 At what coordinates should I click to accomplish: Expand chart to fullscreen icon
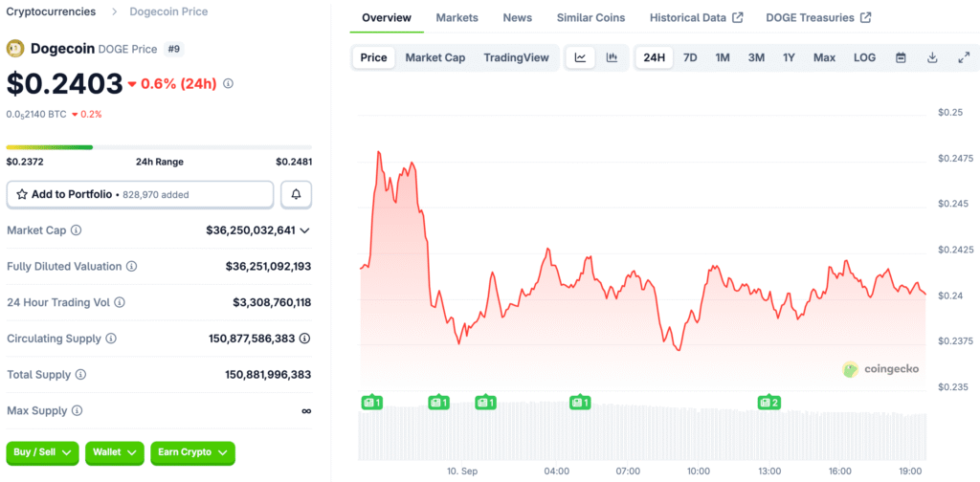coord(963,57)
